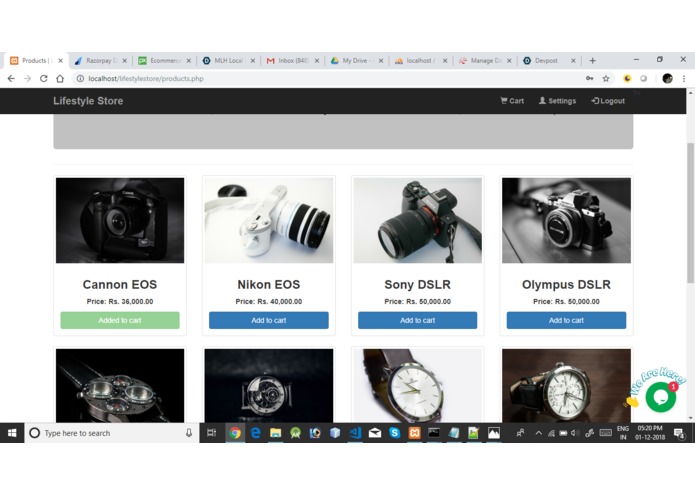Image resolution: width=695 pixels, height=494 pixels.
Task: Close the Products tab
Action: click(60, 61)
